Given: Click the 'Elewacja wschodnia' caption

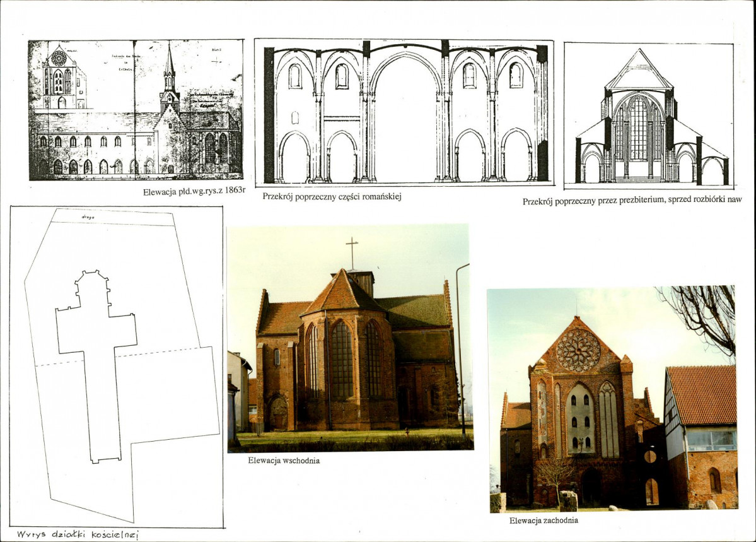Looking at the screenshot, I should 284,460.
